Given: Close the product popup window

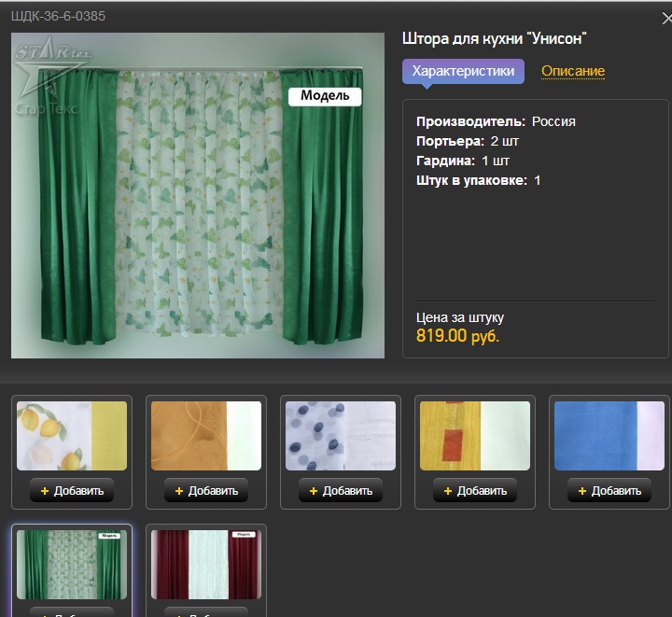Looking at the screenshot, I should pyautogui.click(x=666, y=19).
